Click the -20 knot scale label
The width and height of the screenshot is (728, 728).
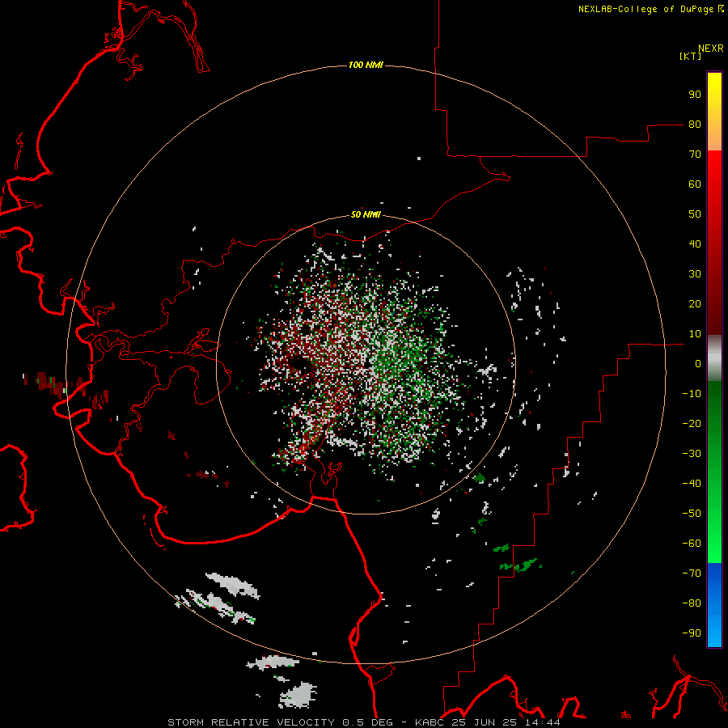pos(692,424)
